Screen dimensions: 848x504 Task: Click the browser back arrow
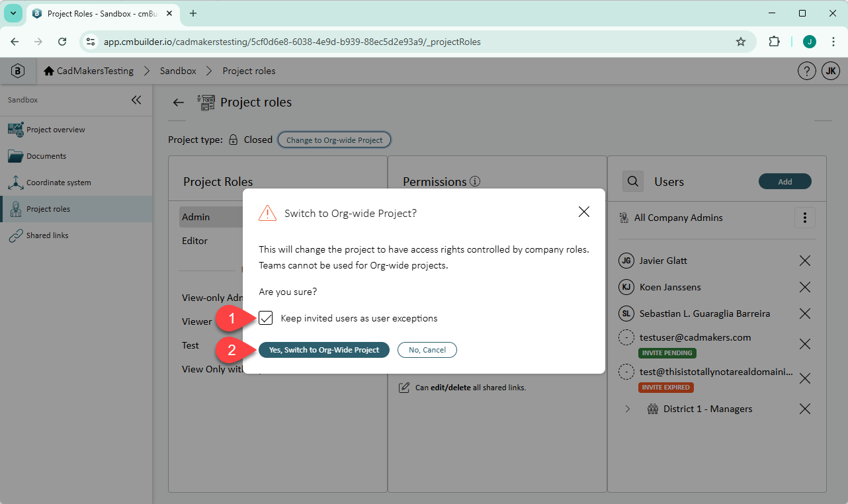click(x=15, y=42)
